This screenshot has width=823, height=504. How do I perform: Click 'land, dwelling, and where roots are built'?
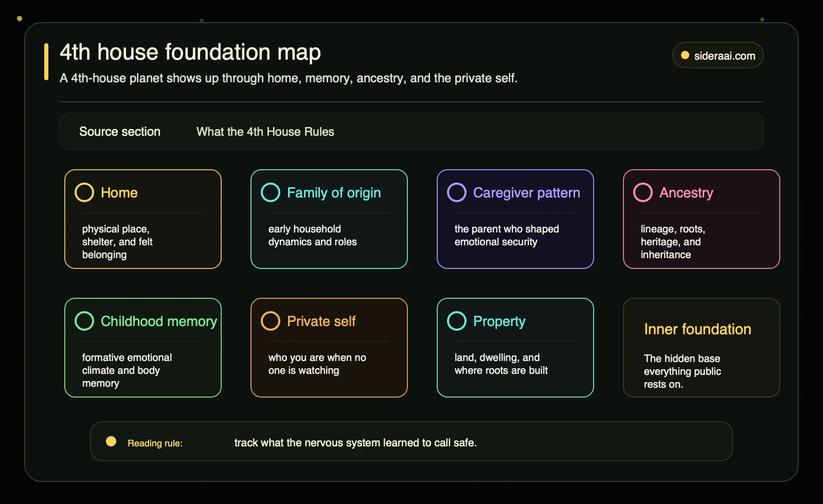pos(501,364)
